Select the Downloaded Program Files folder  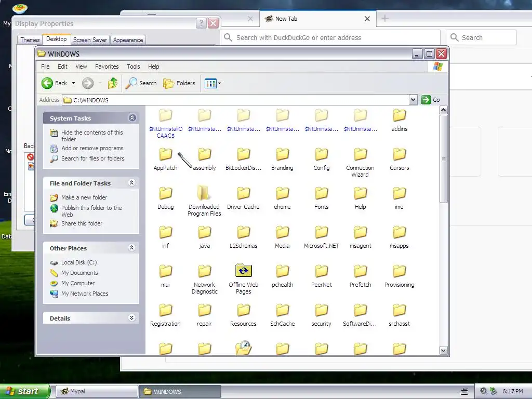tap(204, 201)
